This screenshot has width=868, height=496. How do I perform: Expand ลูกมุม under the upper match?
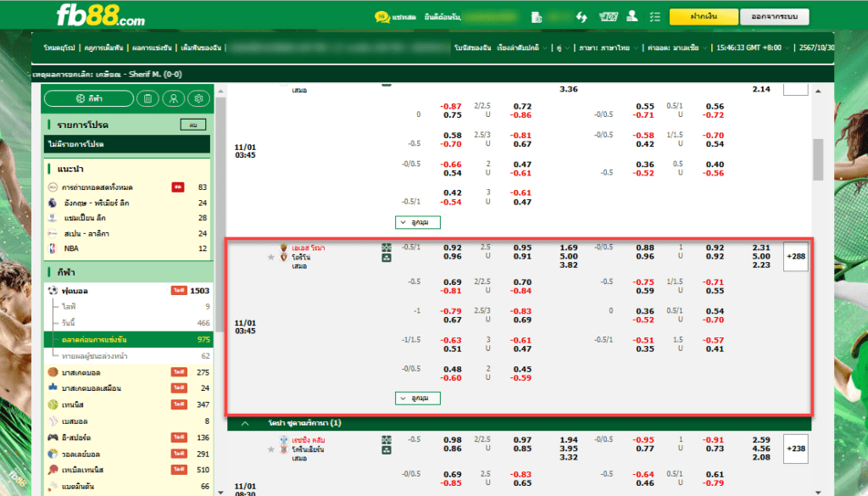(418, 222)
